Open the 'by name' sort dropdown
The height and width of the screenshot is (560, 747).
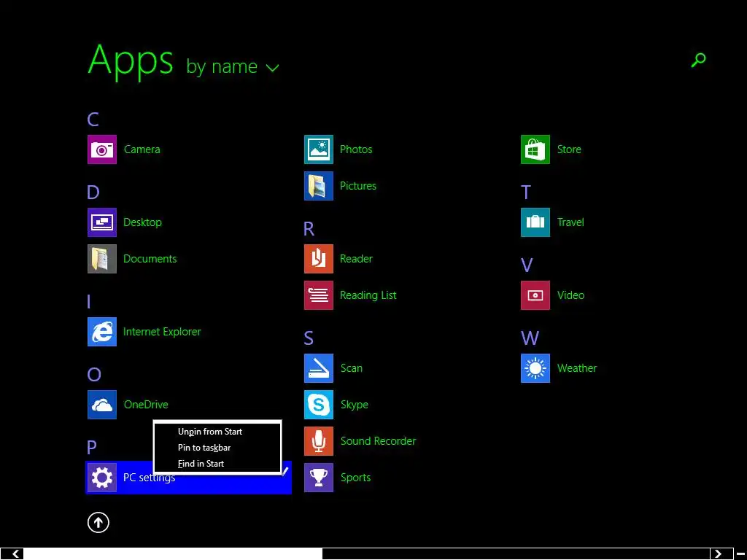point(233,66)
